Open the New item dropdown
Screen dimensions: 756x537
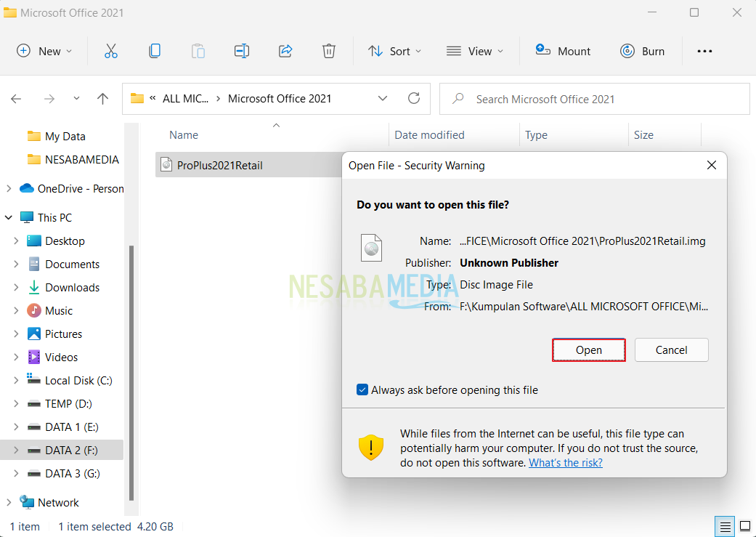tap(44, 51)
